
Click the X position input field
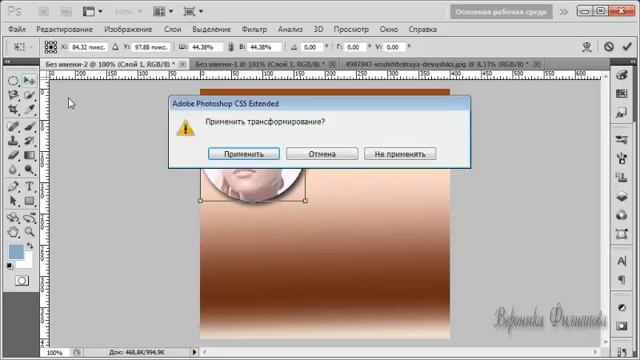[88, 47]
